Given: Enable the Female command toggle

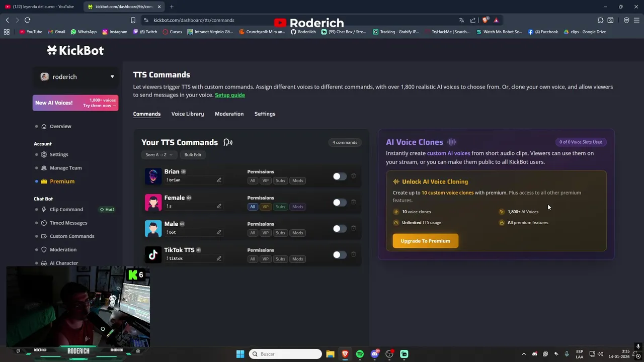Looking at the screenshot, I should [340, 203].
